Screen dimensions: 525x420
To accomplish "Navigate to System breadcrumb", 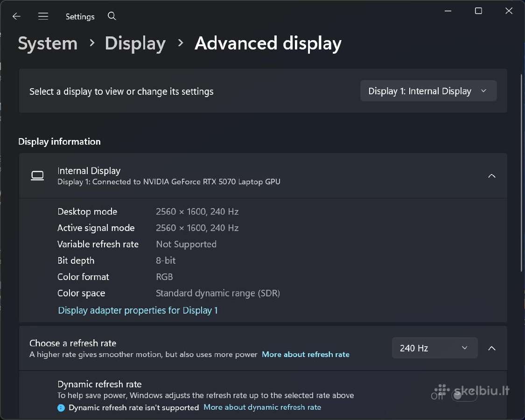I will 48,43.
